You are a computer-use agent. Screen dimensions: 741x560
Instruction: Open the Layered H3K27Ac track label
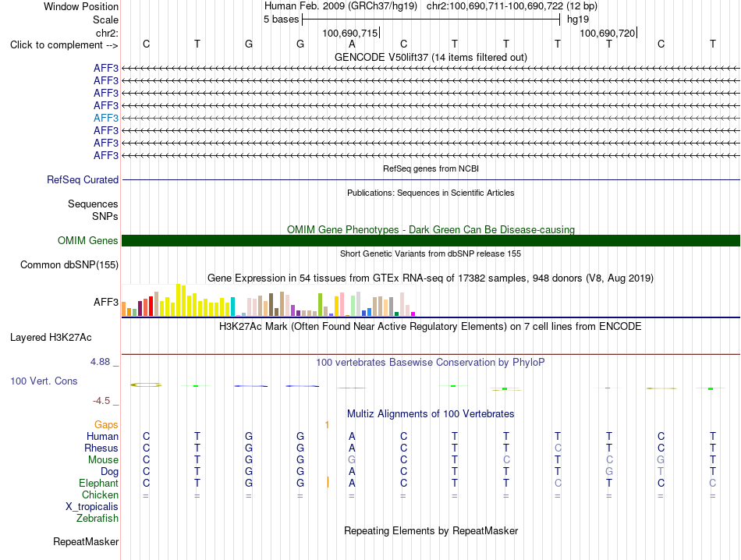click(51, 338)
